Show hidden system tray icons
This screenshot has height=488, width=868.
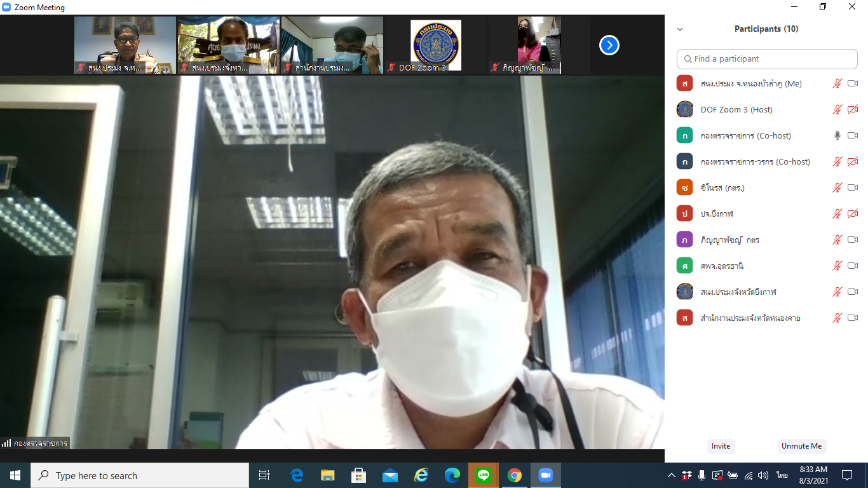[x=671, y=475]
